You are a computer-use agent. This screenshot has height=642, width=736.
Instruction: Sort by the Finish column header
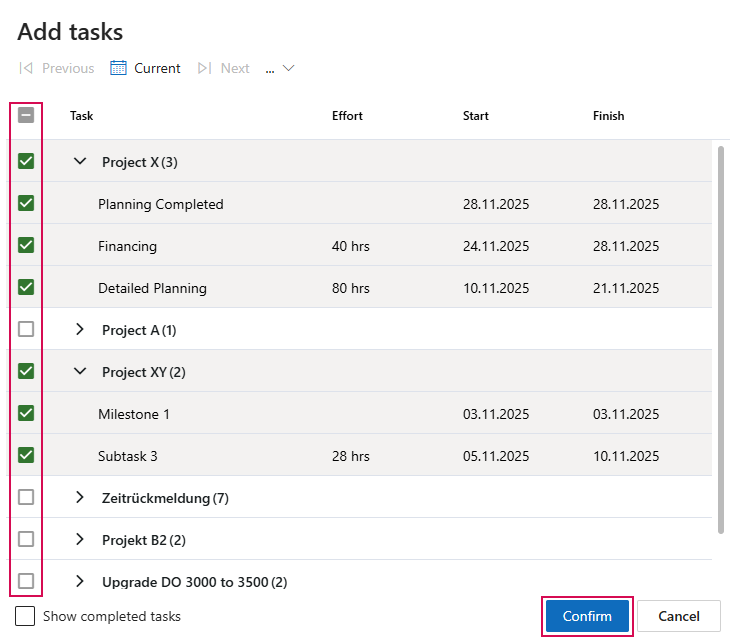coord(608,116)
